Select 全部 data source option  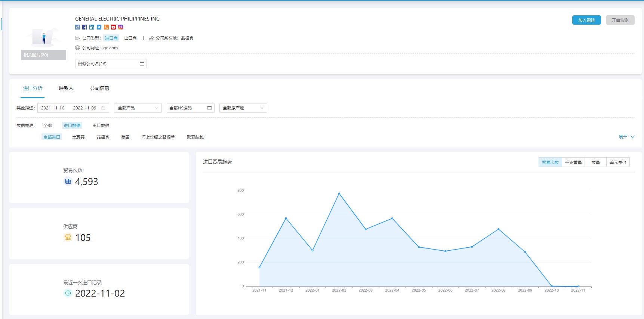[x=47, y=126]
